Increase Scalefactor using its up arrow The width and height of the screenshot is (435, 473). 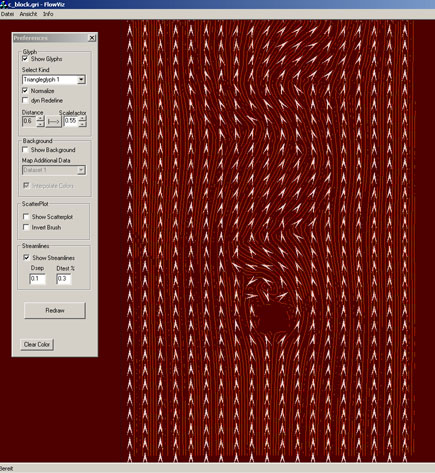pyautogui.click(x=82, y=118)
